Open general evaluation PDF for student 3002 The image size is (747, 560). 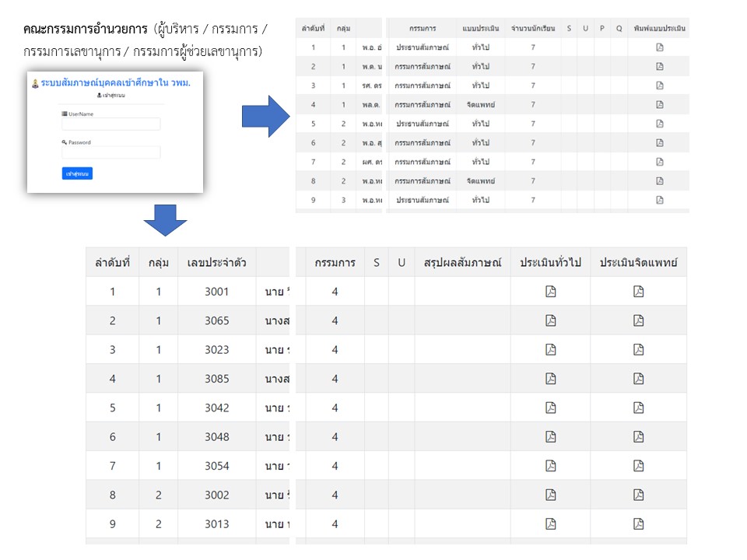pyautogui.click(x=550, y=495)
